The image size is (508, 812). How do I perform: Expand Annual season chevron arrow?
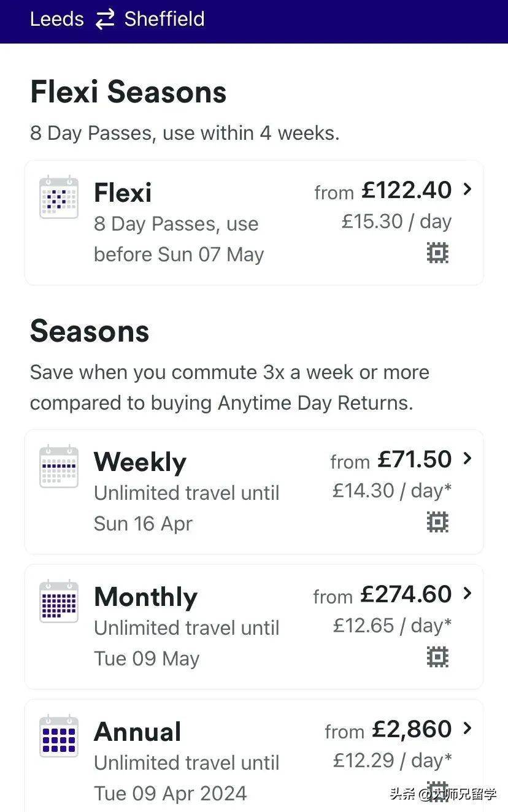click(468, 729)
